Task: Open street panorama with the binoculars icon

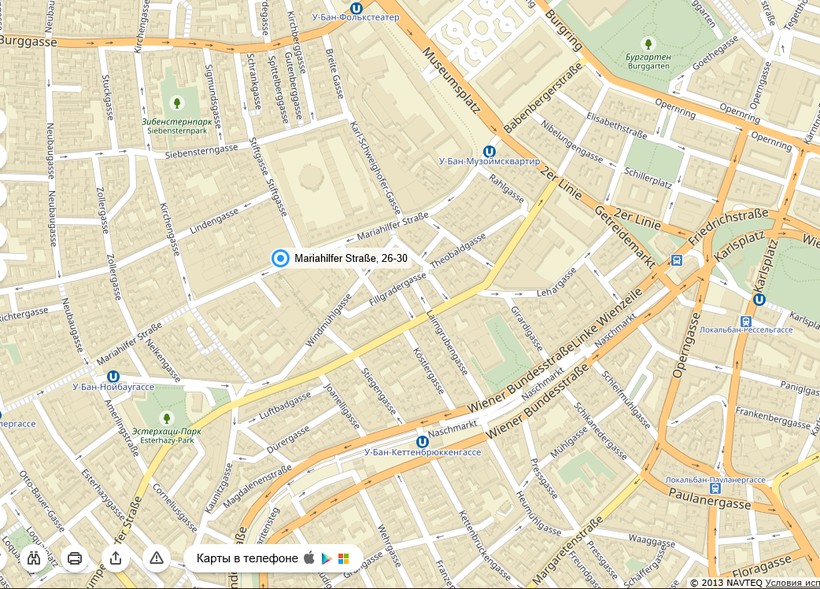Action: (33, 558)
